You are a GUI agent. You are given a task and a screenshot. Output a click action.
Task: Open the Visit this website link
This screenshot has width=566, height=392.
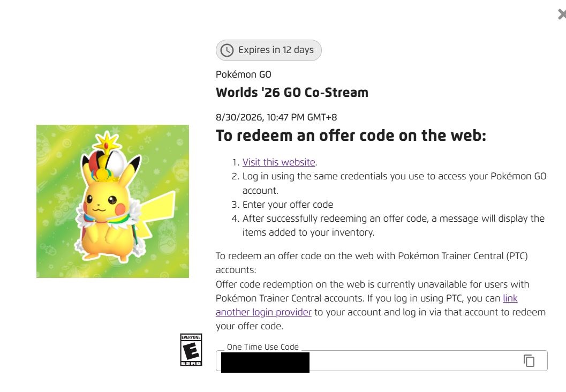click(278, 162)
